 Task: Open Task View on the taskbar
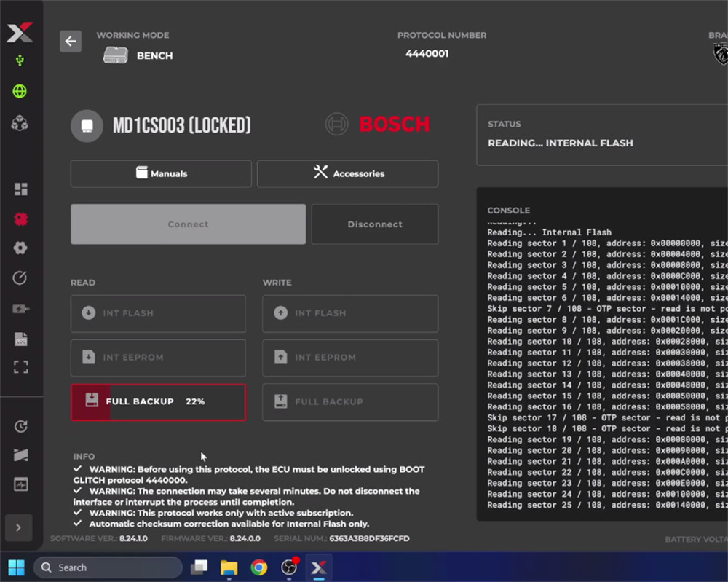(x=199, y=567)
